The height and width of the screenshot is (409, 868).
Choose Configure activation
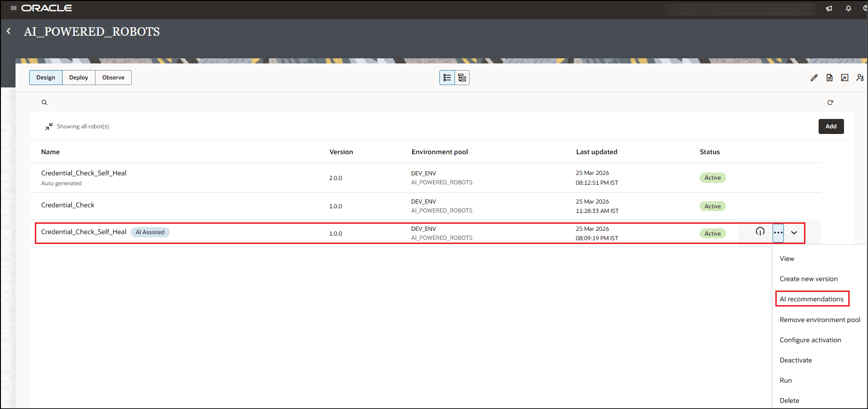[x=811, y=340]
